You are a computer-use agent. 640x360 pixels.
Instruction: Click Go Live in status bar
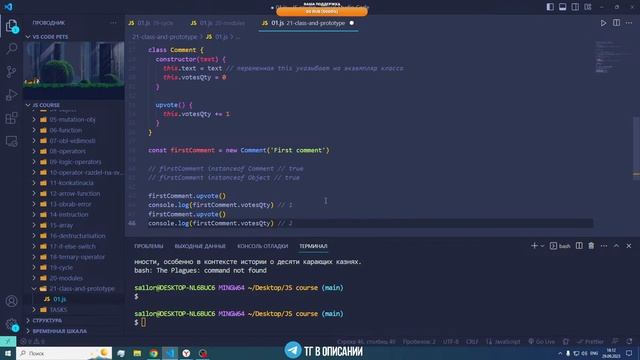click(541, 341)
